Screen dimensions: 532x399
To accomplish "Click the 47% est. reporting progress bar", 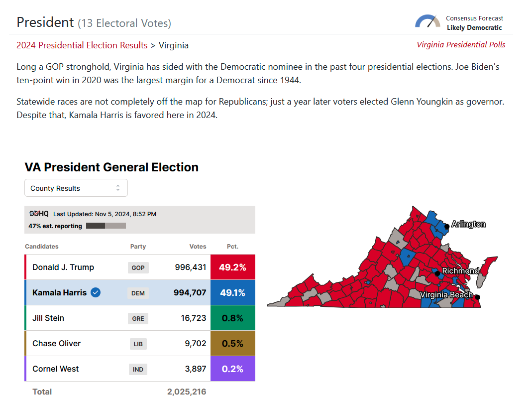I will (x=106, y=226).
